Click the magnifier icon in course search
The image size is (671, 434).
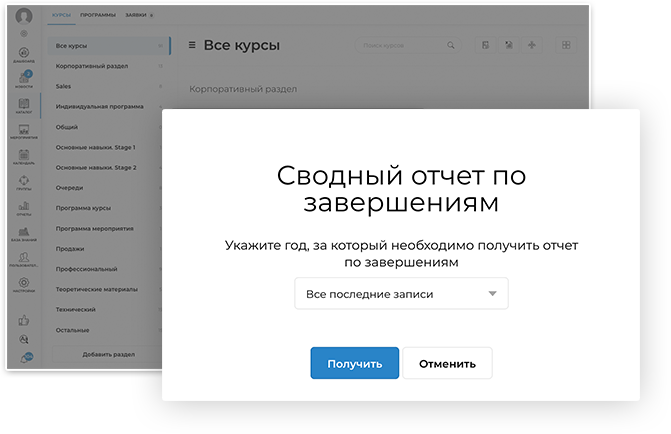(x=451, y=45)
